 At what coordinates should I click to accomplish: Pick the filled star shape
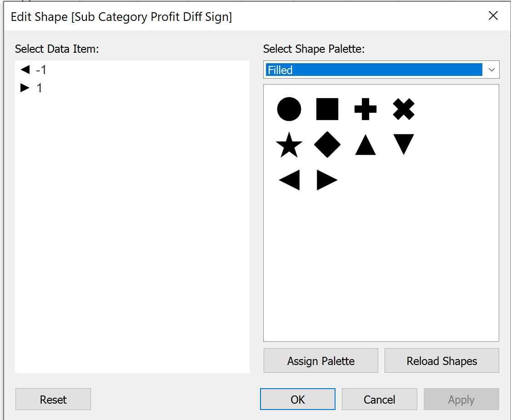(x=289, y=146)
